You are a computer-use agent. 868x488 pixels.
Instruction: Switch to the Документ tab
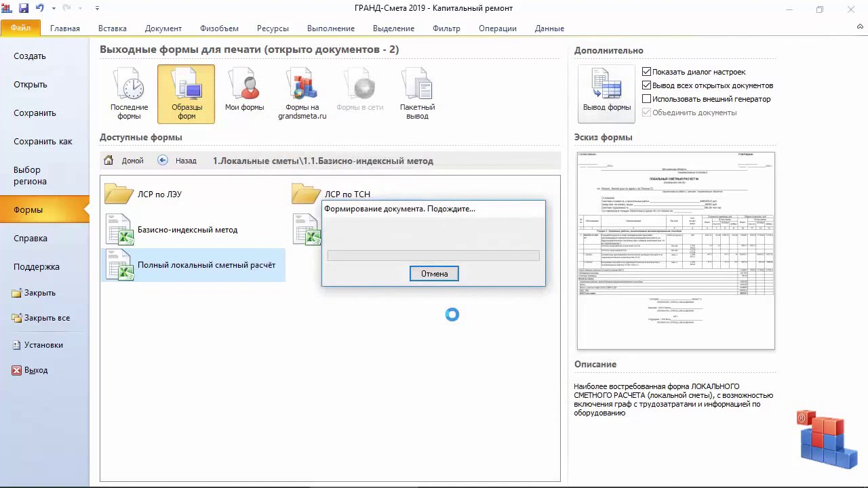click(163, 28)
